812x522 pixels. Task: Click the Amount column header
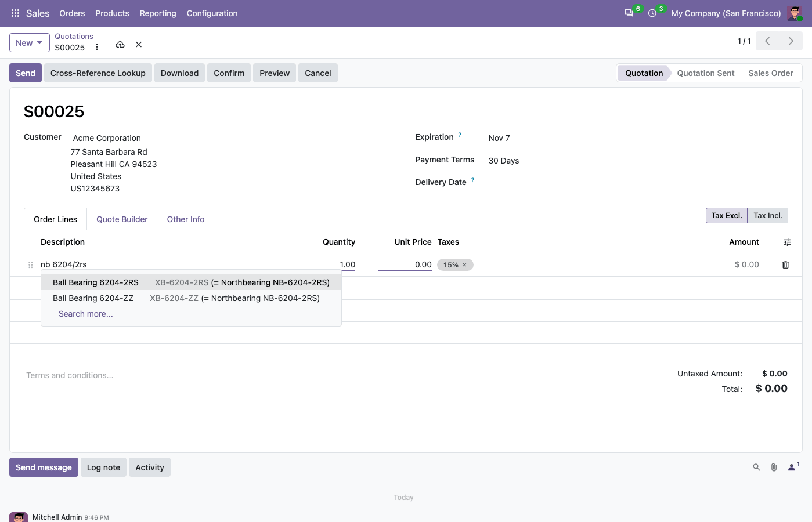tap(744, 242)
